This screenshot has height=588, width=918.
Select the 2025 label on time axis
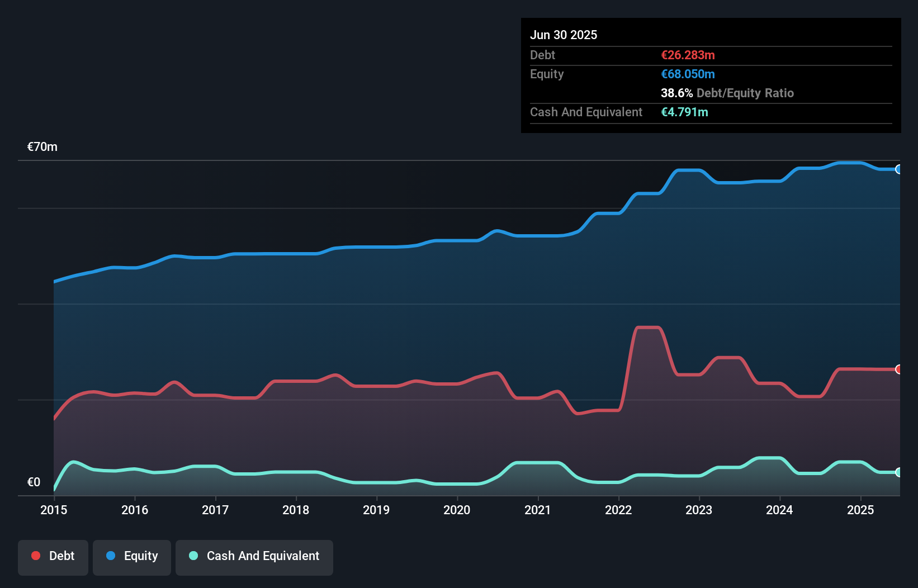860,510
